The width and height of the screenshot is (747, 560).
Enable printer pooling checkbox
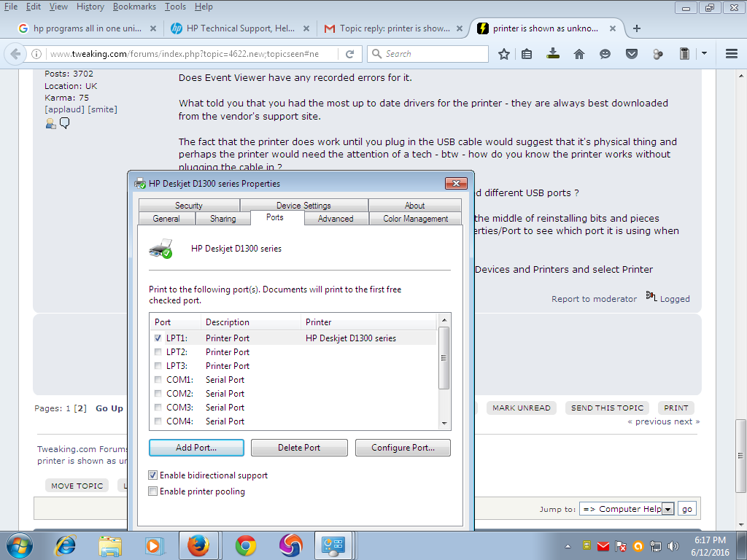pyautogui.click(x=153, y=491)
